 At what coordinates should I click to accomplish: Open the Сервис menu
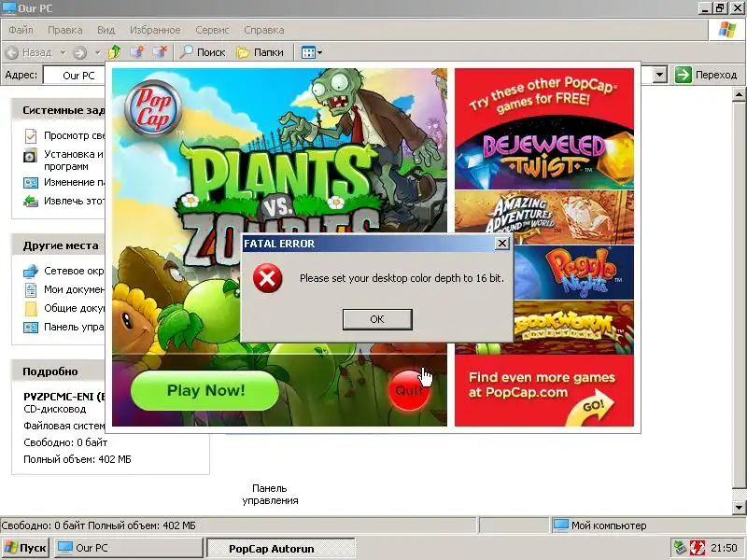tap(212, 30)
